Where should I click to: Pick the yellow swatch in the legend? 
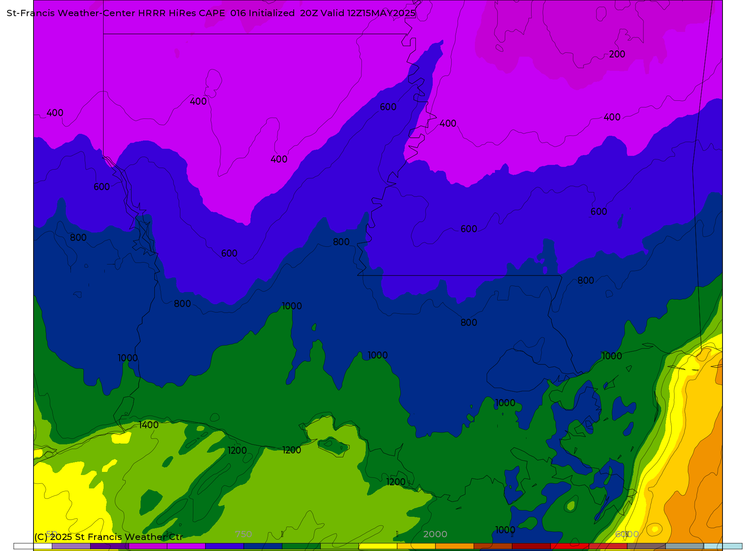(378, 546)
